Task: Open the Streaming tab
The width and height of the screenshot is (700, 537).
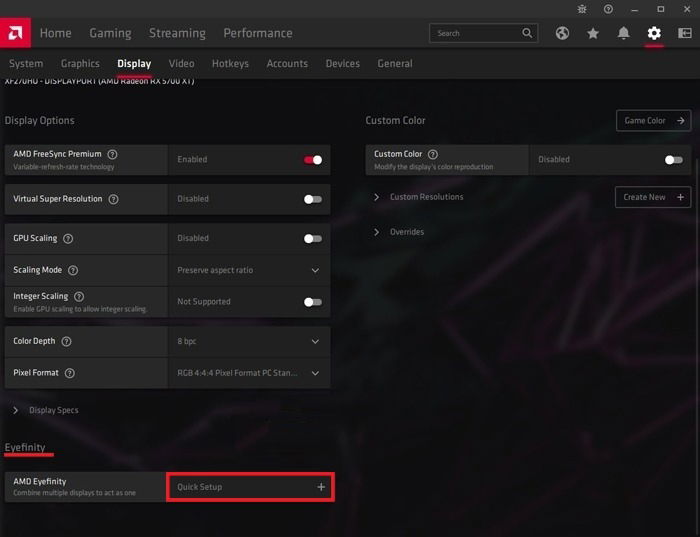Action: click(x=177, y=33)
